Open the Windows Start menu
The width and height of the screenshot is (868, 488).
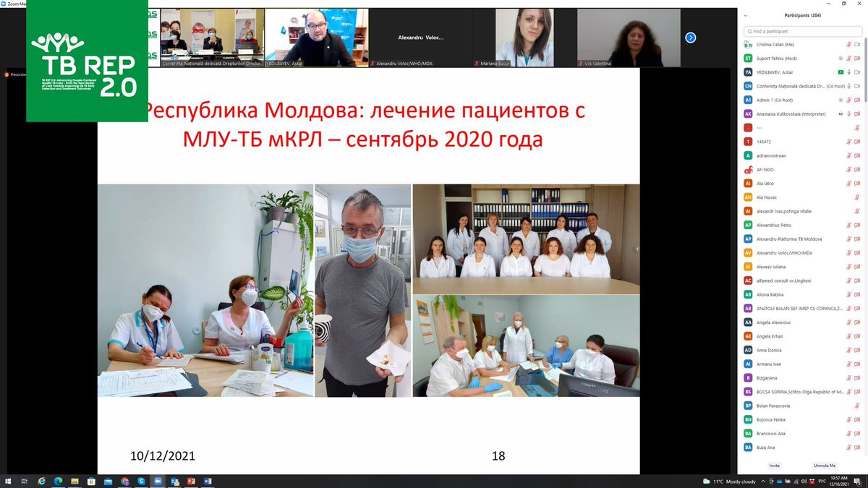pyautogui.click(x=8, y=480)
